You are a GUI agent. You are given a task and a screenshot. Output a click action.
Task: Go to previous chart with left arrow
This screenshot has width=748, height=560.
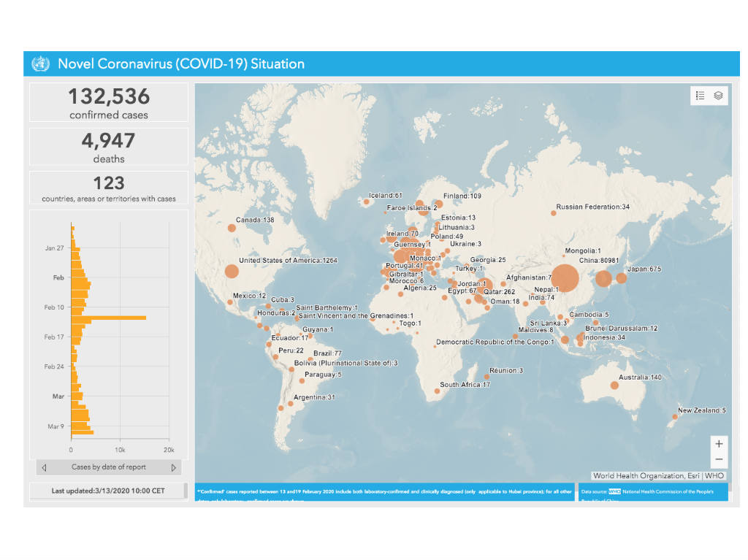coord(44,467)
